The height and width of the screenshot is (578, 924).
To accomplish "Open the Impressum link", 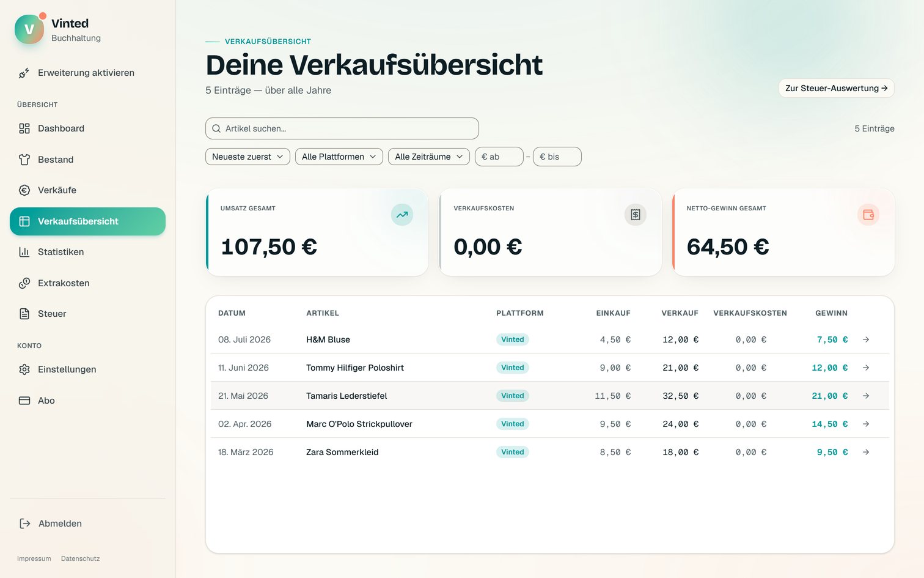I will click(x=34, y=558).
